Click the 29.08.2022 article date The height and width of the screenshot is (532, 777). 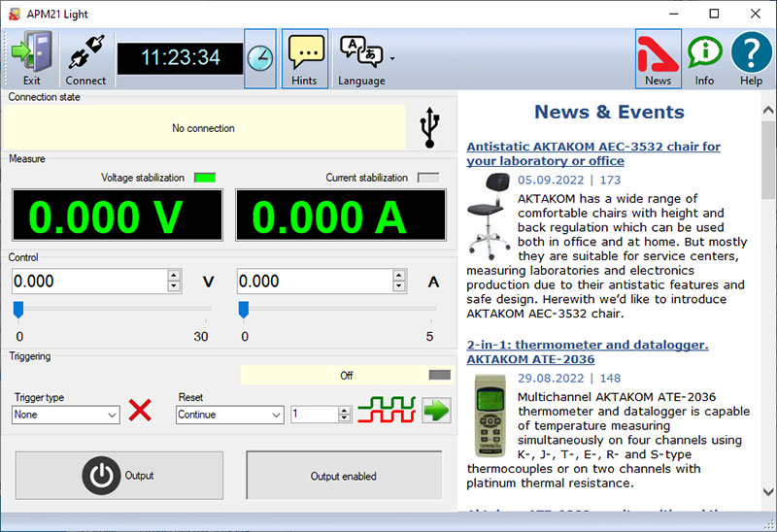[551, 378]
